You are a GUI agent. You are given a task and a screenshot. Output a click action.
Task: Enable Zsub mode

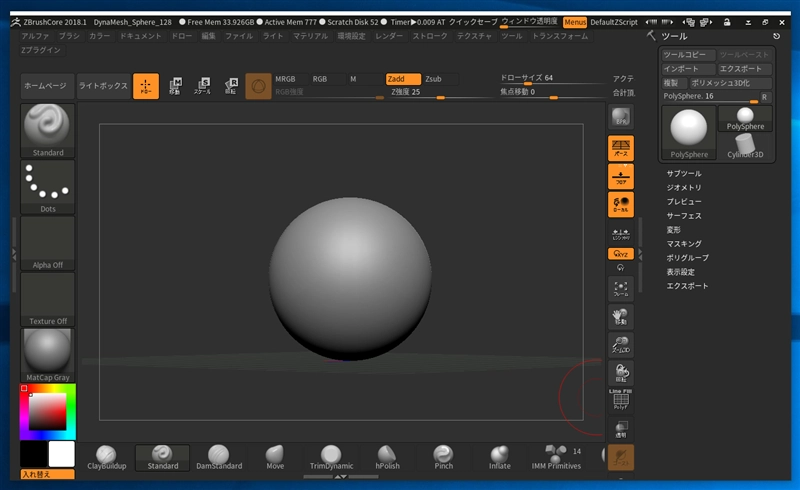point(440,79)
